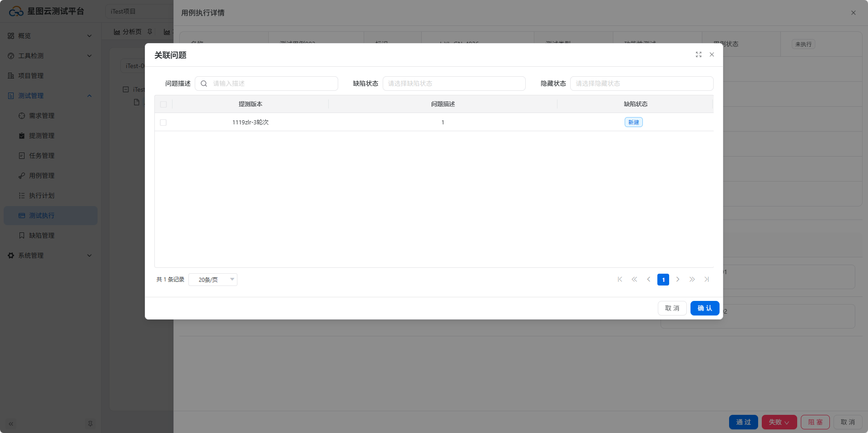868x433 pixels.
Task: Select the 1119zlr-3轮次 row checkbox
Action: [x=163, y=123]
